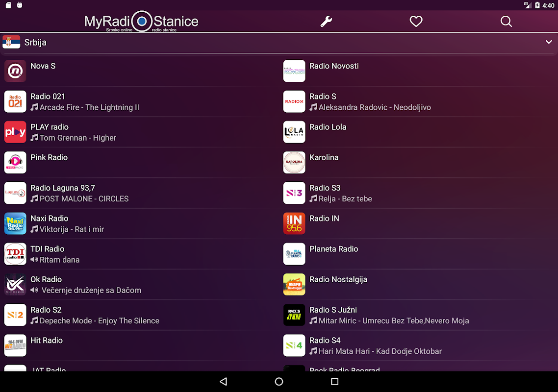This screenshot has width=558, height=392.
Task: Tap 'Aleksandra Radovic - Neodoljivo' track
Action: point(375,107)
